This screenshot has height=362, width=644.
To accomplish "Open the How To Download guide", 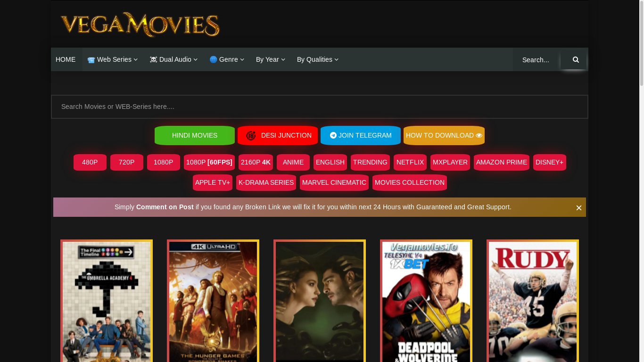I will pos(444,135).
